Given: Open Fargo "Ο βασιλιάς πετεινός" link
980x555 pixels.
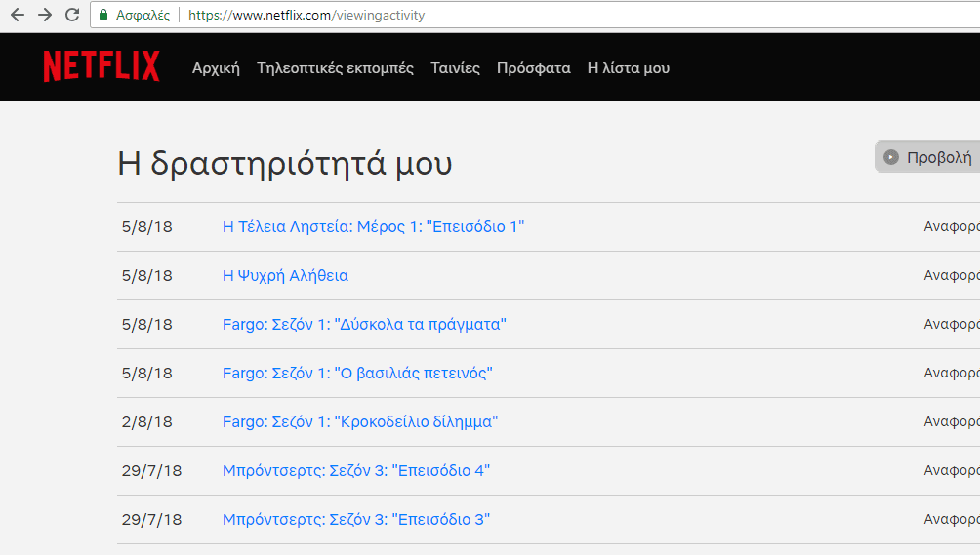Looking at the screenshot, I should click(x=357, y=373).
